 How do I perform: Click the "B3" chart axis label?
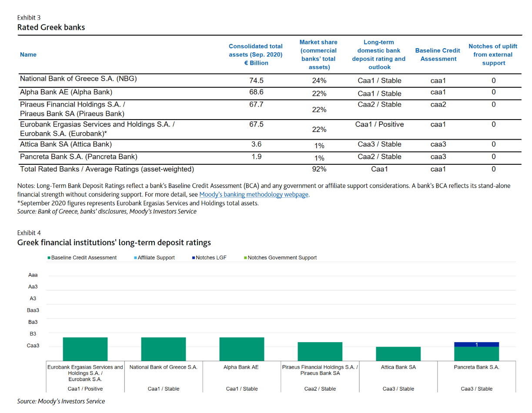coord(33,334)
